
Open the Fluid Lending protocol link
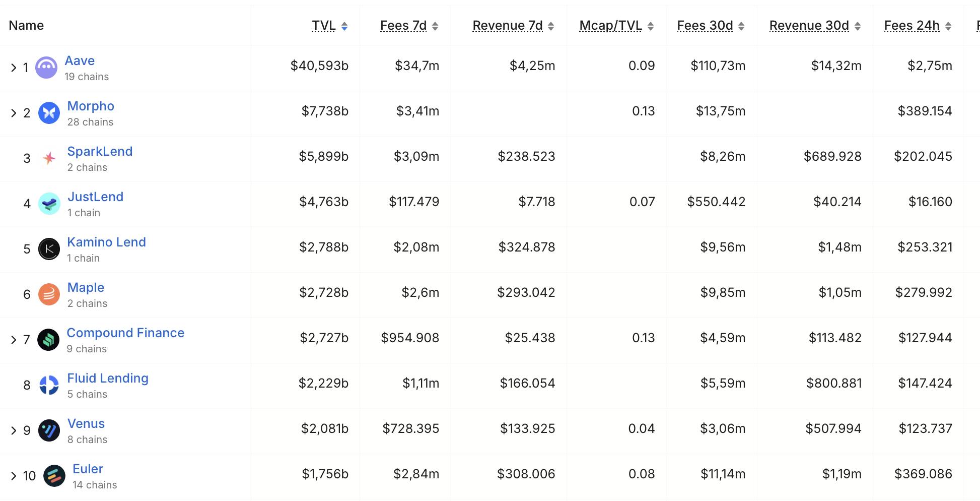[108, 378]
